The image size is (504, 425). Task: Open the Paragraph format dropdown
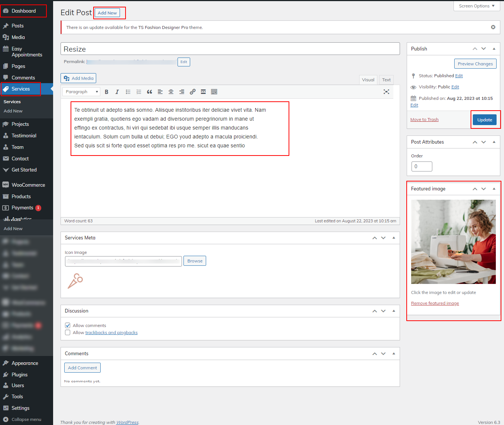81,92
